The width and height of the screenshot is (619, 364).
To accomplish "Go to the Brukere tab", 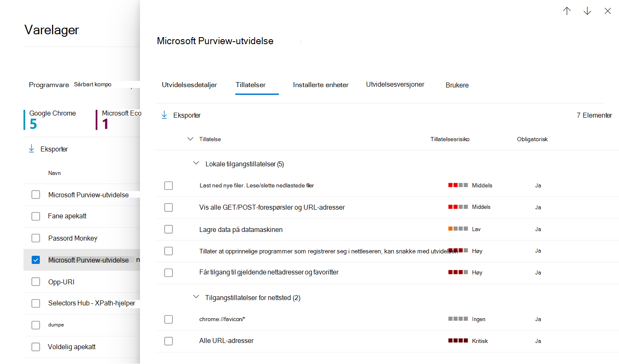I will tap(457, 85).
